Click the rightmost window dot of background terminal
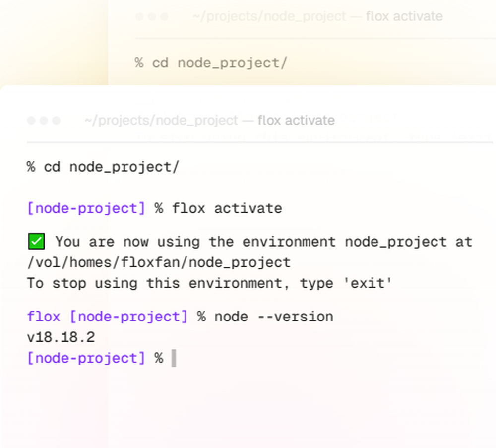The width and height of the screenshot is (496, 448). [164, 16]
